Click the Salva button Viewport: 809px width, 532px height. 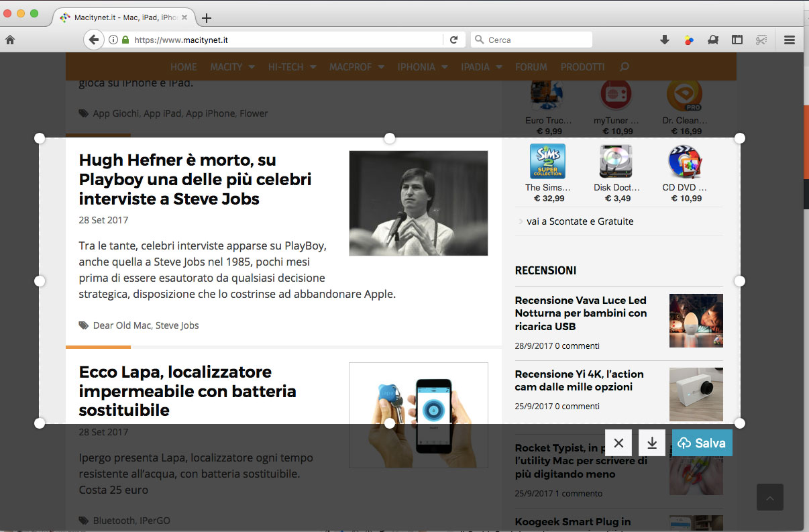(x=702, y=443)
